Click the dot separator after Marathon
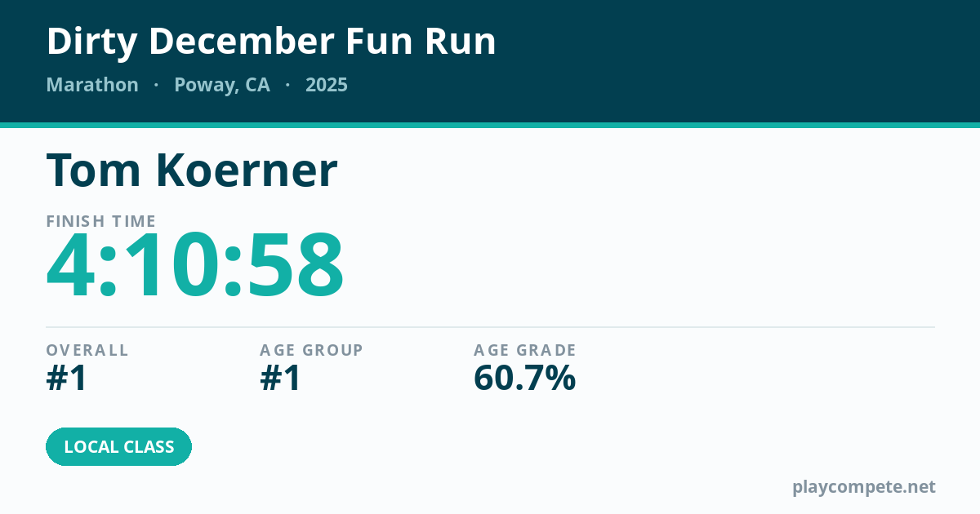 click(156, 85)
